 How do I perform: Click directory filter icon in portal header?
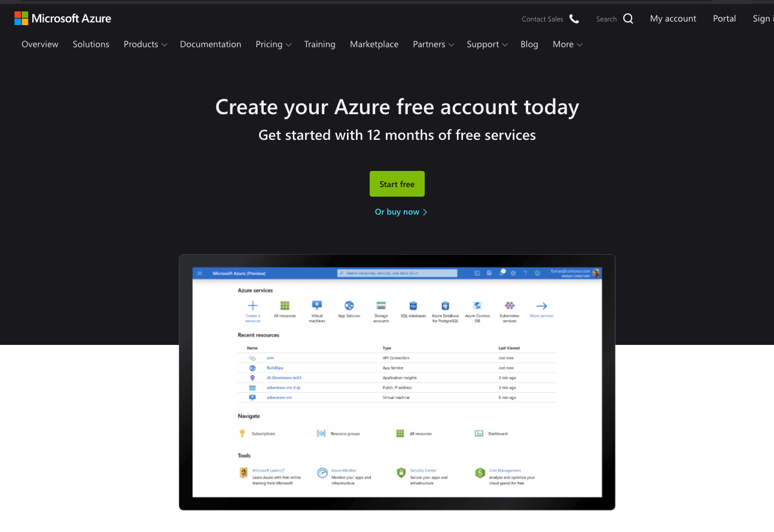(x=489, y=273)
